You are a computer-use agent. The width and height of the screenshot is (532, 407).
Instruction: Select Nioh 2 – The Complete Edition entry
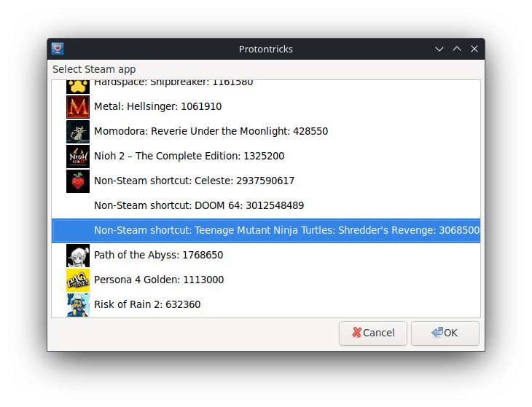pos(266,157)
